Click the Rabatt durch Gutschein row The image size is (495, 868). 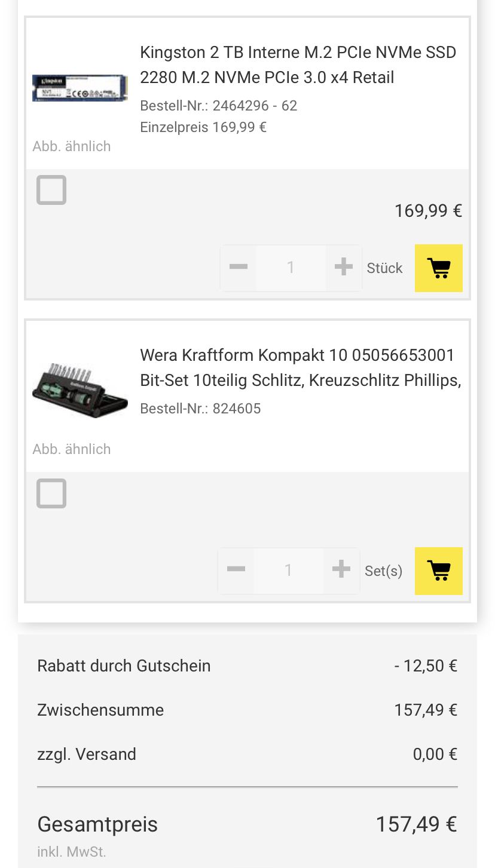[246, 665]
